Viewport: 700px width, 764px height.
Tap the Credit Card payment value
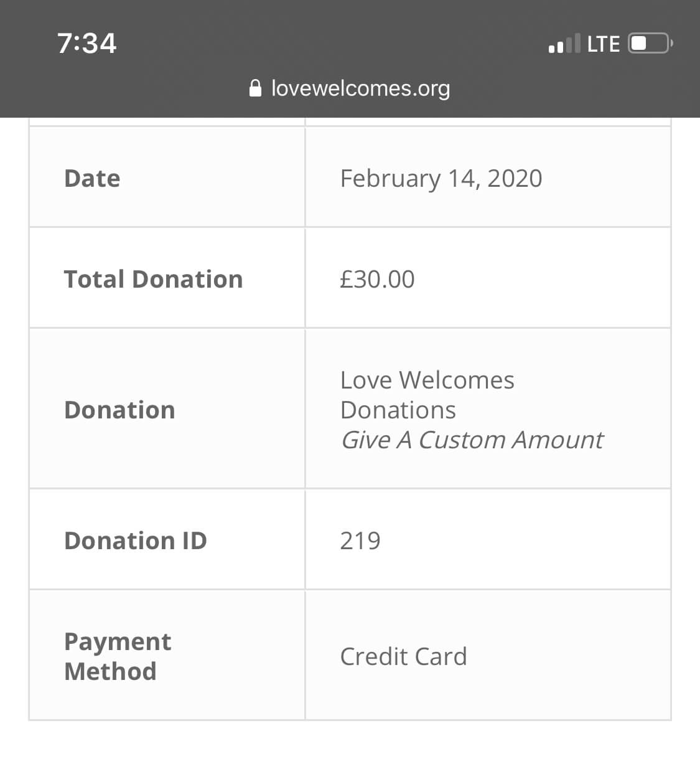tap(403, 656)
